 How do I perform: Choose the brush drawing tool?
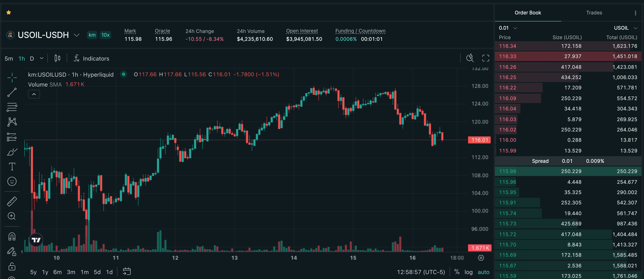pyautogui.click(x=12, y=152)
